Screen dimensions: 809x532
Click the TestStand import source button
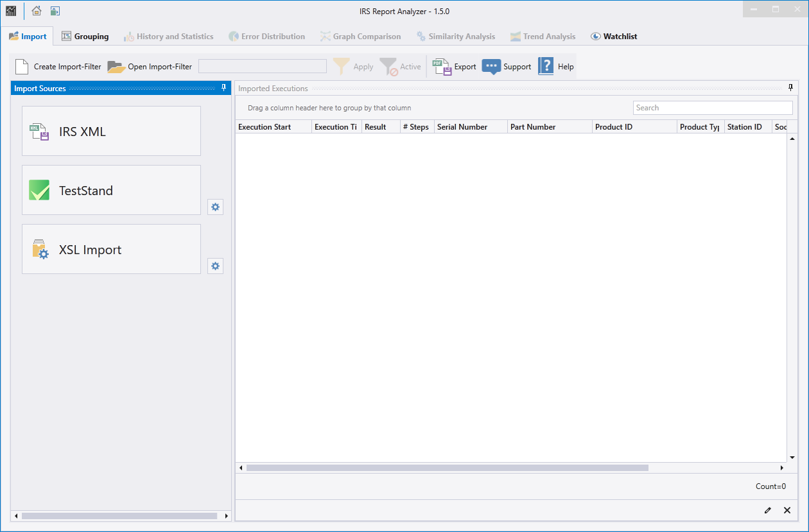pos(112,190)
